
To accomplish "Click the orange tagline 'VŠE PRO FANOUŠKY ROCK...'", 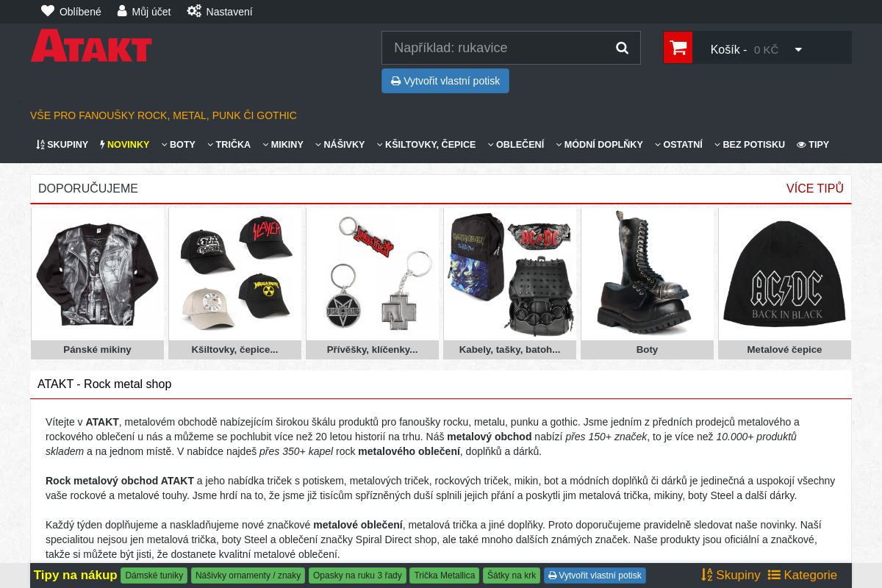I will (x=163, y=115).
